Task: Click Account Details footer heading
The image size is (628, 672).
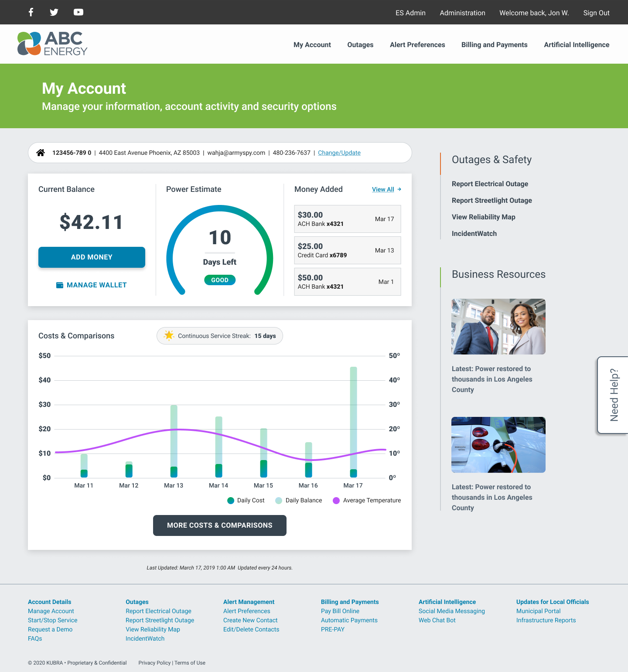Action: click(49, 602)
